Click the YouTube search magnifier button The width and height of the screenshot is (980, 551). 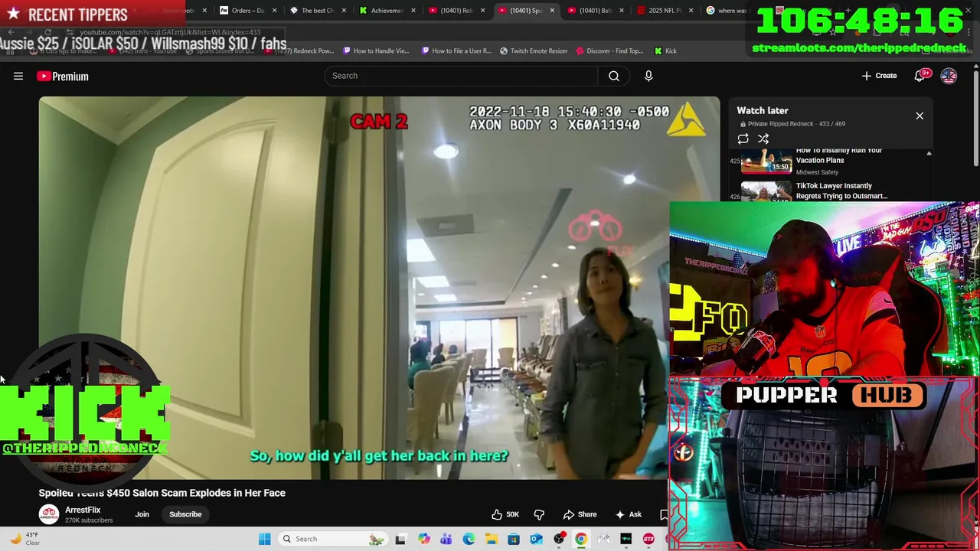(614, 76)
